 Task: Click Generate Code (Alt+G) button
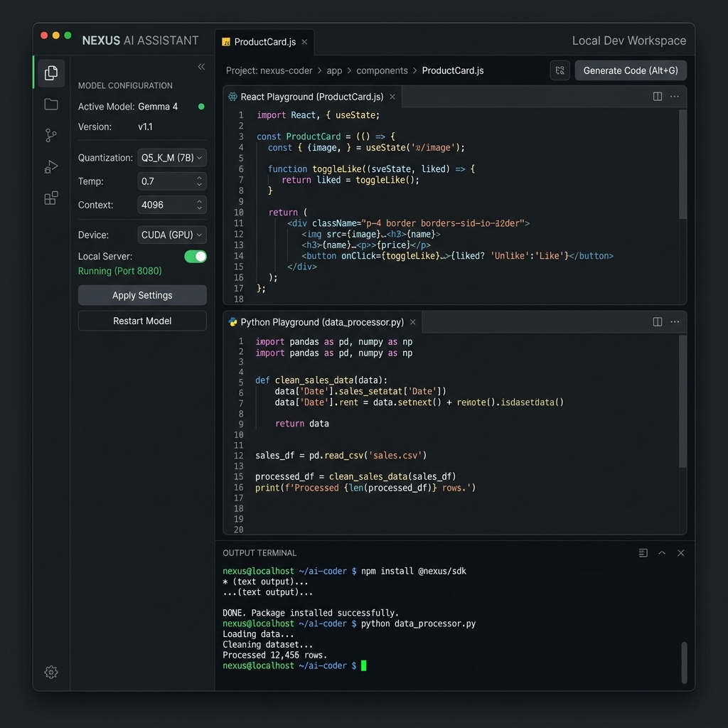(x=631, y=70)
